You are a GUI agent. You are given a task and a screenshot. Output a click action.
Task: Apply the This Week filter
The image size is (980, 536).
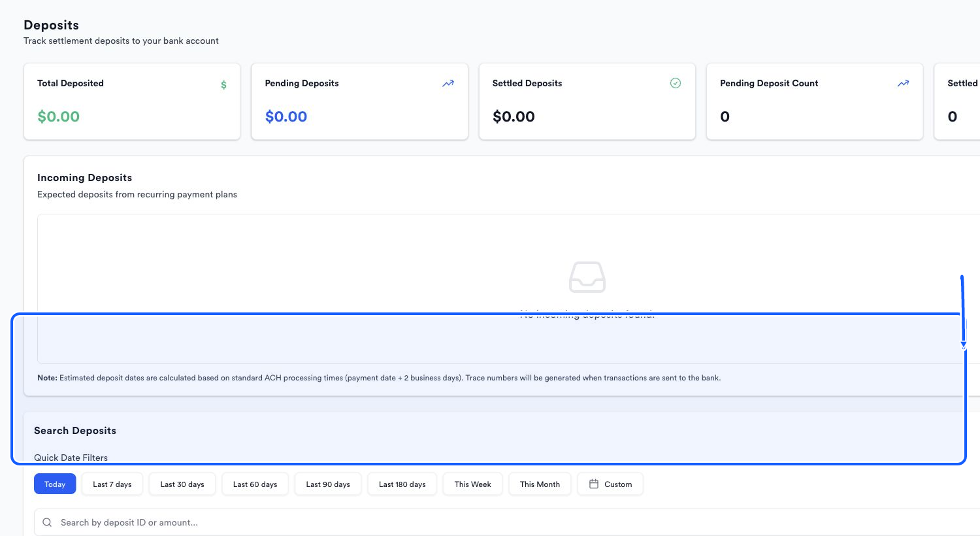(x=473, y=484)
